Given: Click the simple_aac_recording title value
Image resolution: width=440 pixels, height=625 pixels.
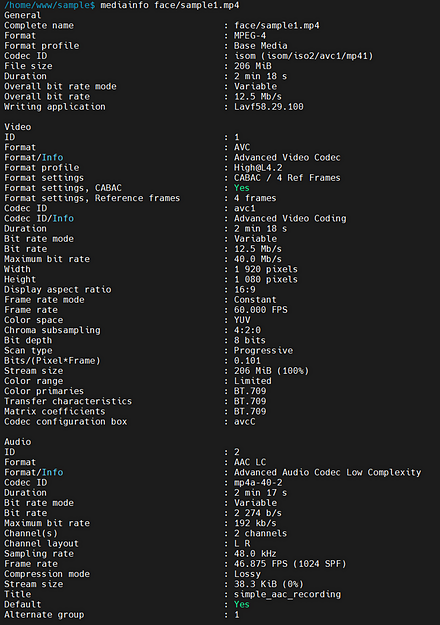Looking at the screenshot, I should 287,594.
